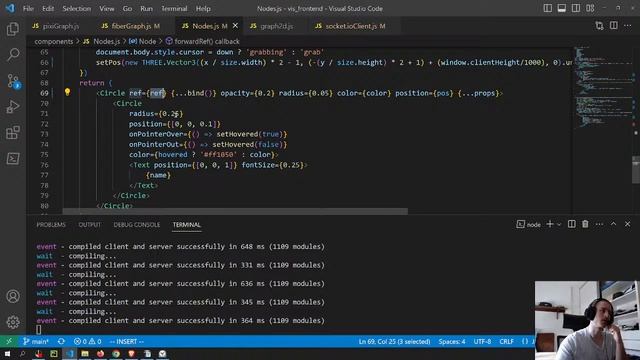Toggle the secondary side bar visibility

576,8
